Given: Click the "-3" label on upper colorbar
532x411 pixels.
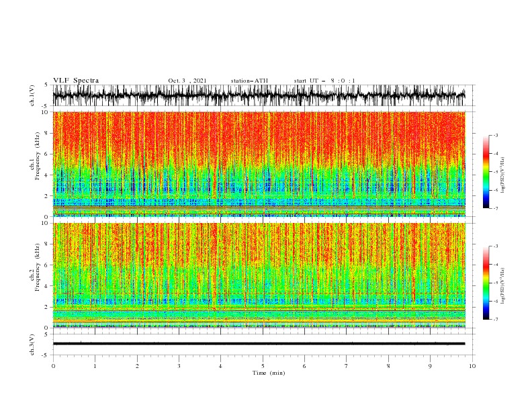Looking at the screenshot, I should tap(495, 135).
